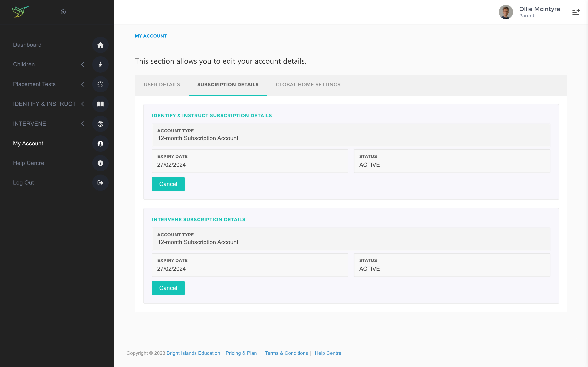Click the Placement Tests gauge icon
588x367 pixels.
click(x=100, y=84)
